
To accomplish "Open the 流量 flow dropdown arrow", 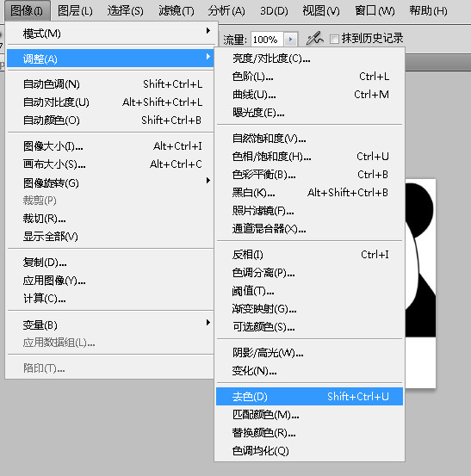I will tap(291, 39).
